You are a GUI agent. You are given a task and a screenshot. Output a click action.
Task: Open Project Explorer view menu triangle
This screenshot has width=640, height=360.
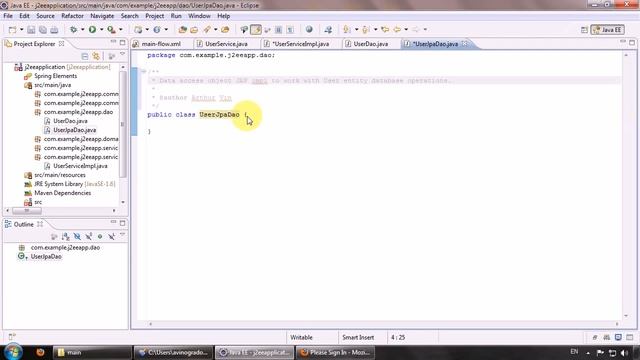click(122, 54)
